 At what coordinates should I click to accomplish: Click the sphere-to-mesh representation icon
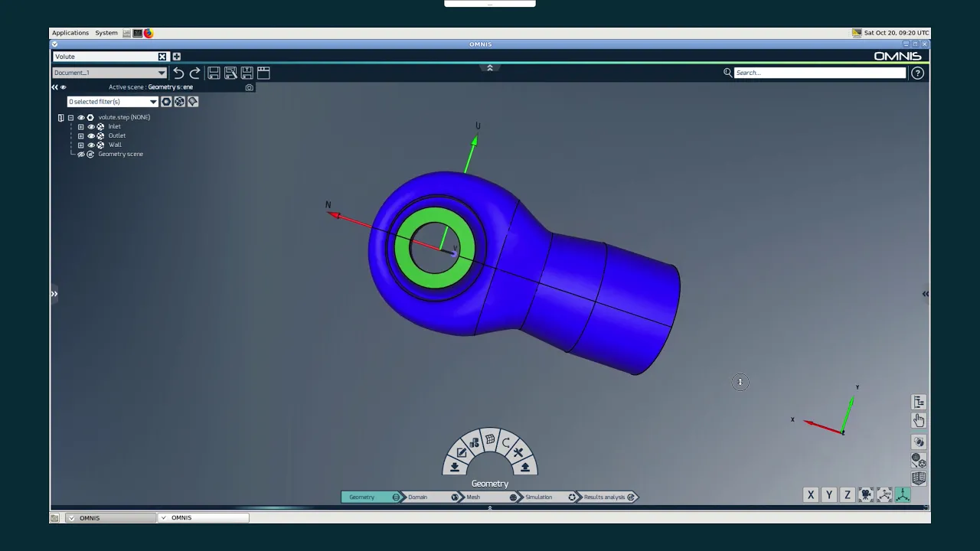pos(919,460)
